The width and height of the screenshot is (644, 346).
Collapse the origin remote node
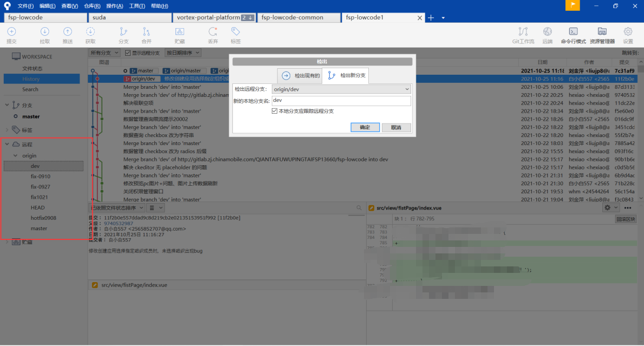pos(16,156)
